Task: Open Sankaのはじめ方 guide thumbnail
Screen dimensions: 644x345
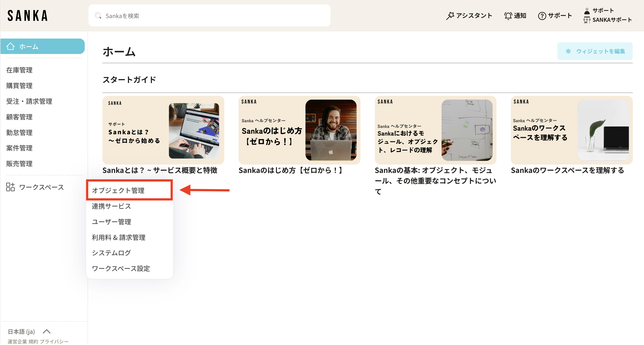Action: tap(299, 130)
